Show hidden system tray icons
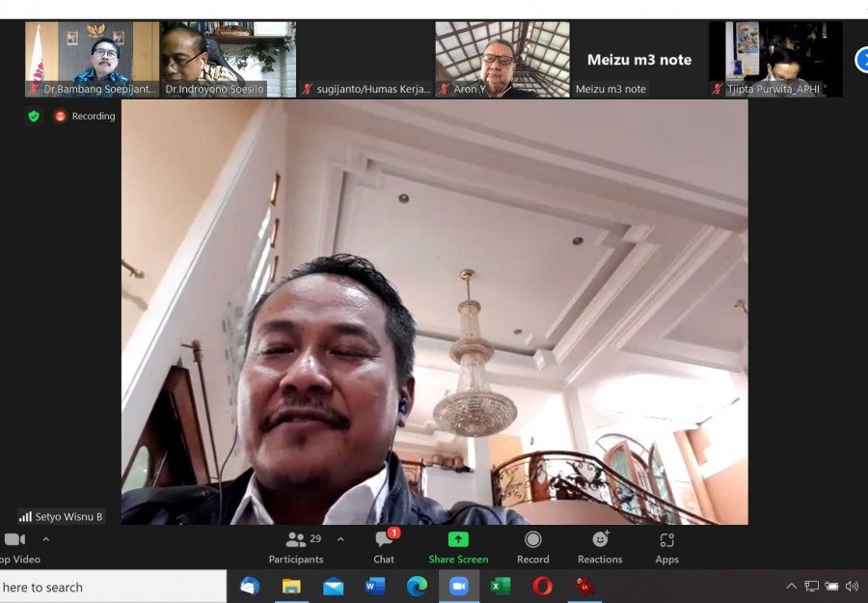The width and height of the screenshot is (868, 603). [x=791, y=587]
